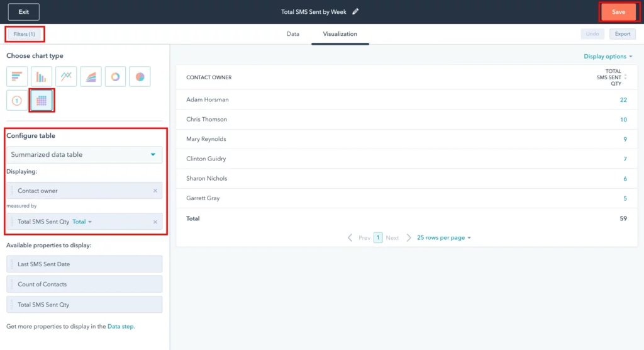Click the Next pagination link

(x=392, y=238)
